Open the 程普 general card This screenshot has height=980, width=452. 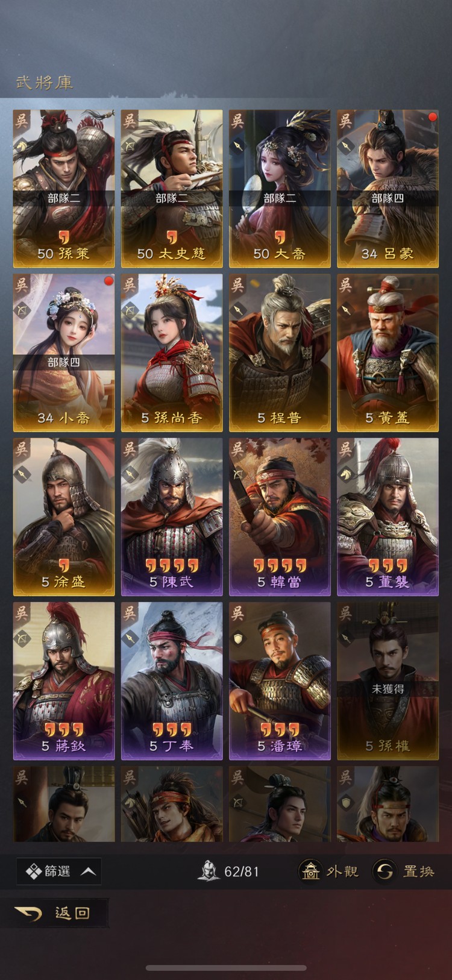(280, 353)
